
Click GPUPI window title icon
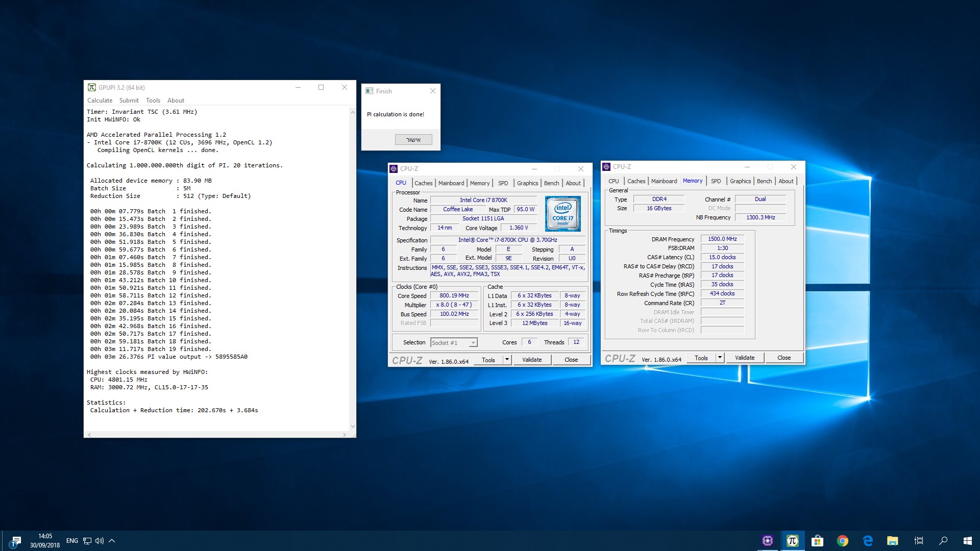pos(92,87)
